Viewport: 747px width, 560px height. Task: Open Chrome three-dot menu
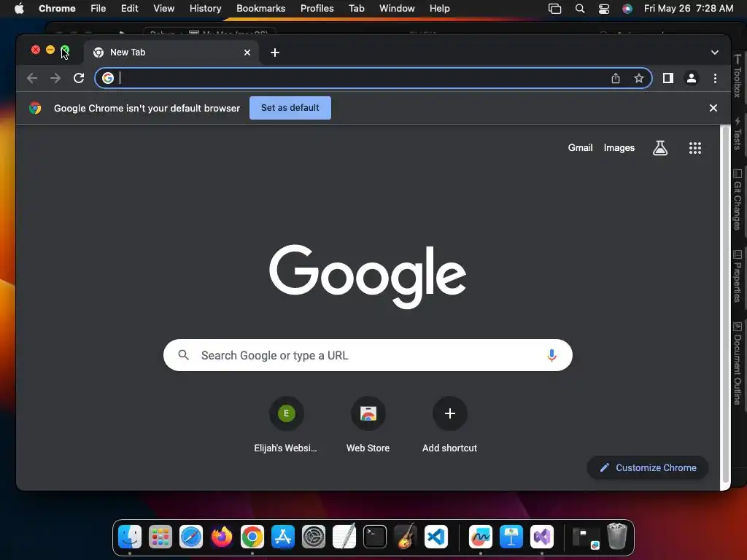715,78
